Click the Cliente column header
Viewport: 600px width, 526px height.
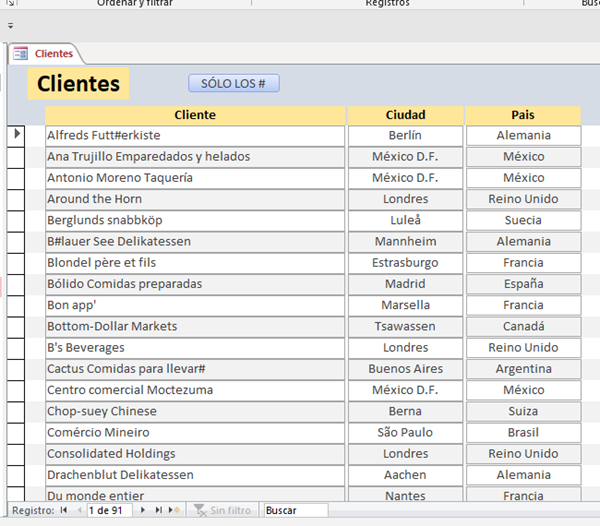pos(195,115)
